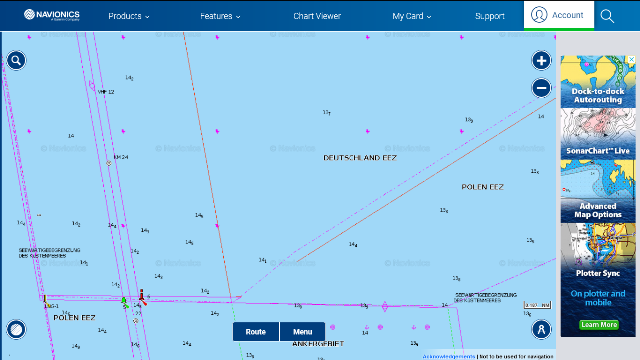
Task: Open the Support menu item
Action: (x=490, y=16)
